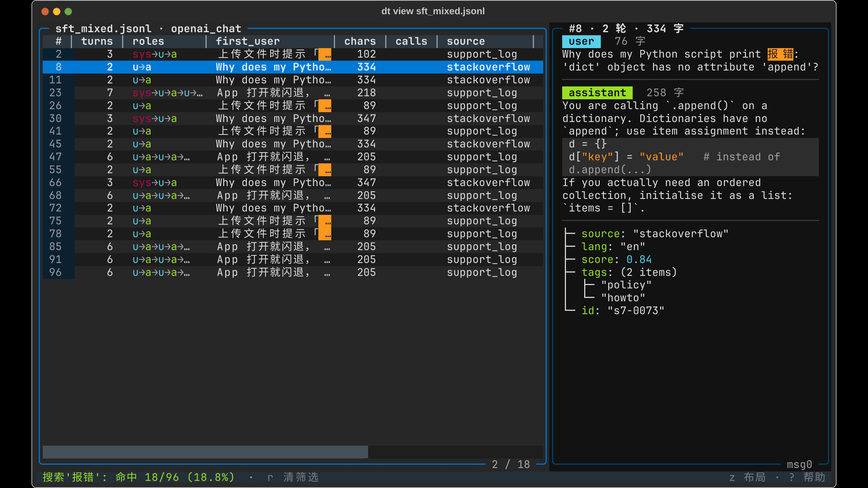This screenshot has height=488, width=868.
Task: Select row 85 App 打开就闪退
Action: 293,247
